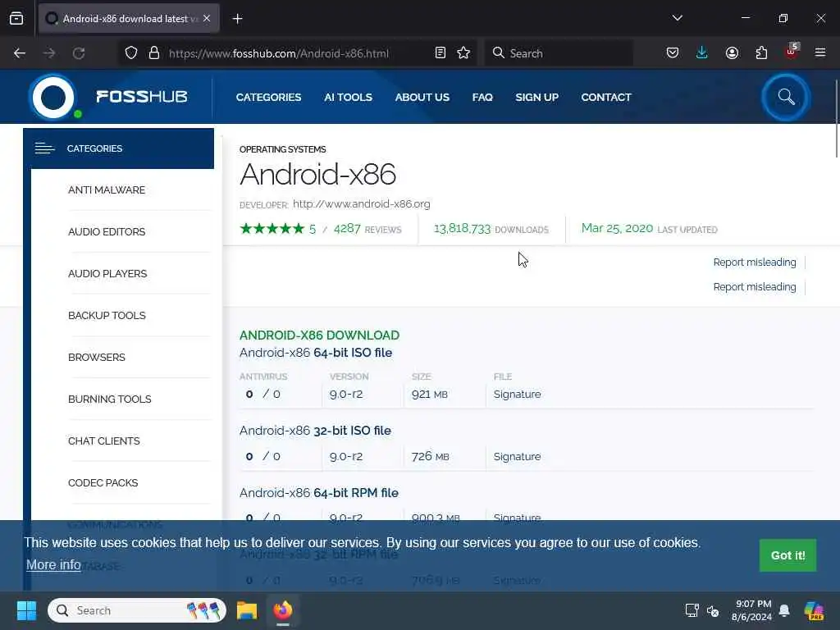Click the Firefox back arrow
The height and width of the screenshot is (630, 840).
point(20,53)
